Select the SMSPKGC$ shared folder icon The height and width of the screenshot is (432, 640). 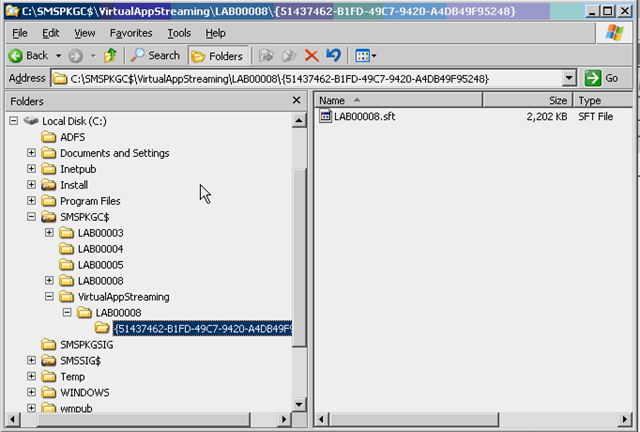49,216
